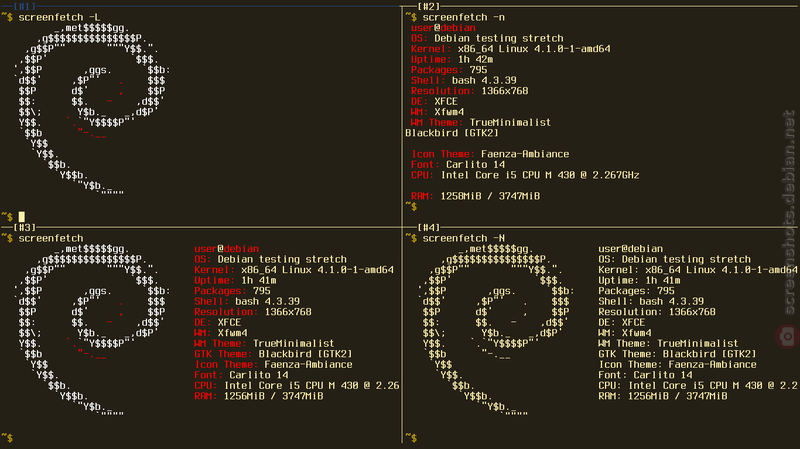Click 'Font: Carlito 14' in pane #3
Screen dimensions: 800x449
[241, 375]
